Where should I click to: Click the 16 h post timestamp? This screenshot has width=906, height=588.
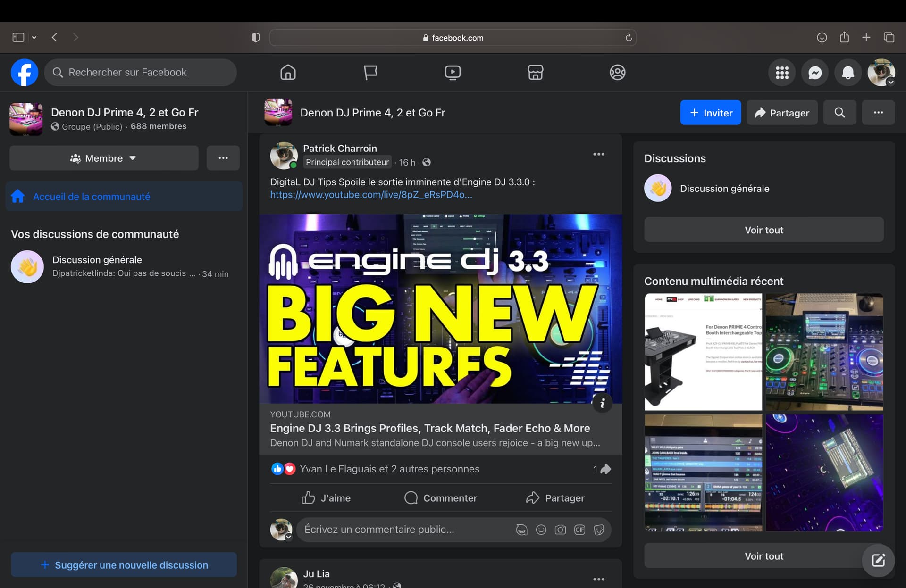tap(407, 162)
